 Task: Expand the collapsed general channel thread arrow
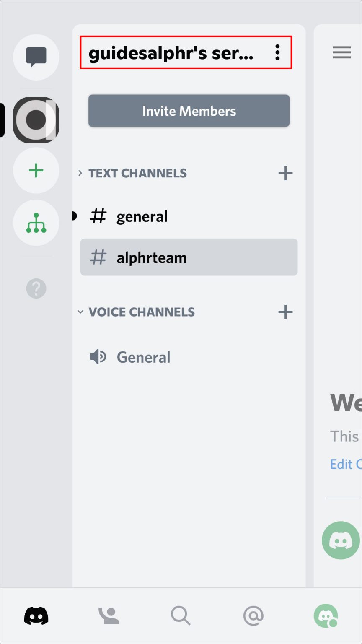tap(74, 216)
